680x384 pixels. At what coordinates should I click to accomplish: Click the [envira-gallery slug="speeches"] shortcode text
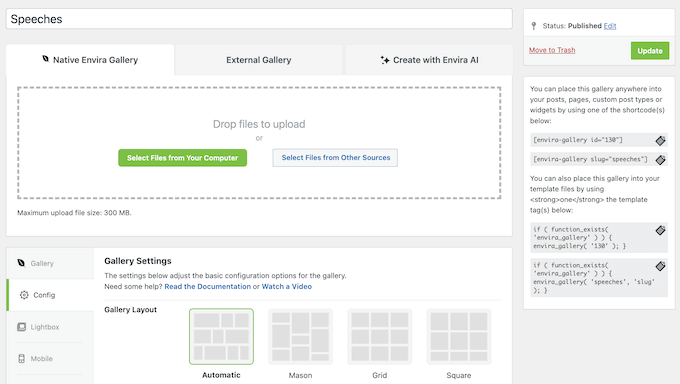[590, 159]
